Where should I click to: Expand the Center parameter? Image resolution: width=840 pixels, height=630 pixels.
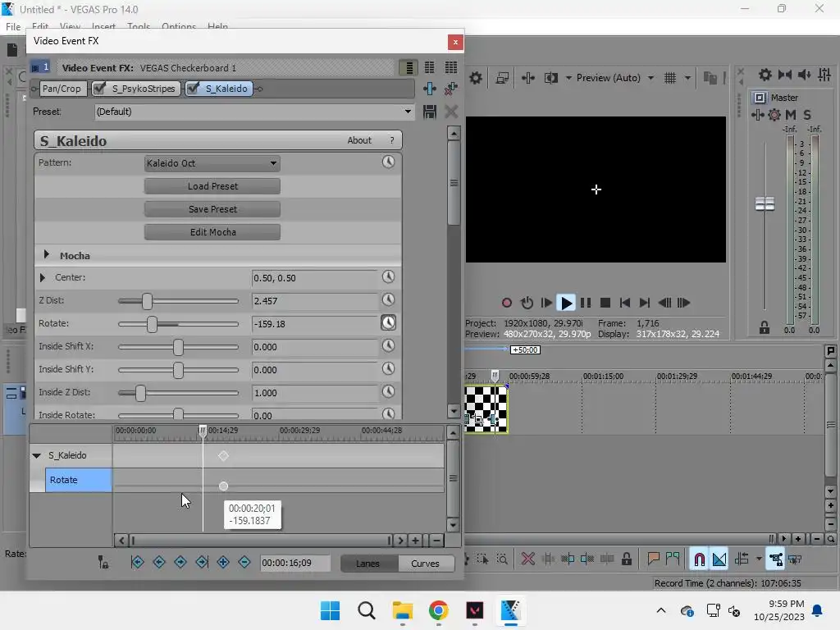coord(43,277)
